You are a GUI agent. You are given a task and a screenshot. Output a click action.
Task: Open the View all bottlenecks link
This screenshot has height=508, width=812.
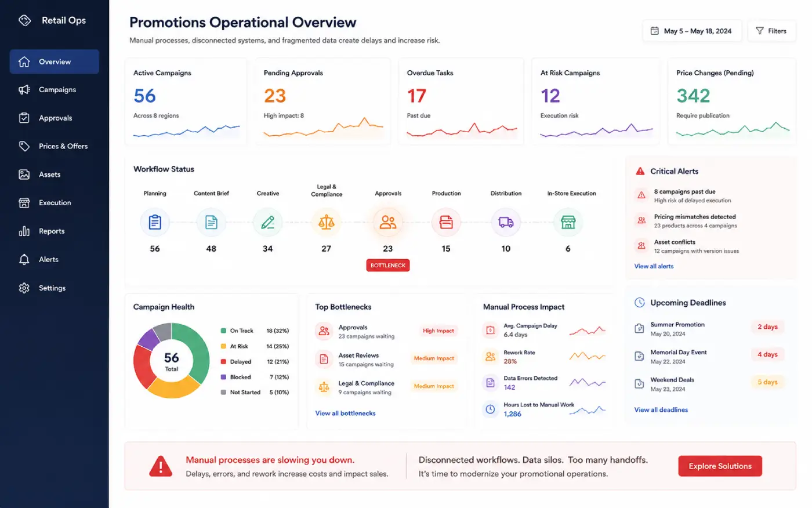[x=345, y=413]
